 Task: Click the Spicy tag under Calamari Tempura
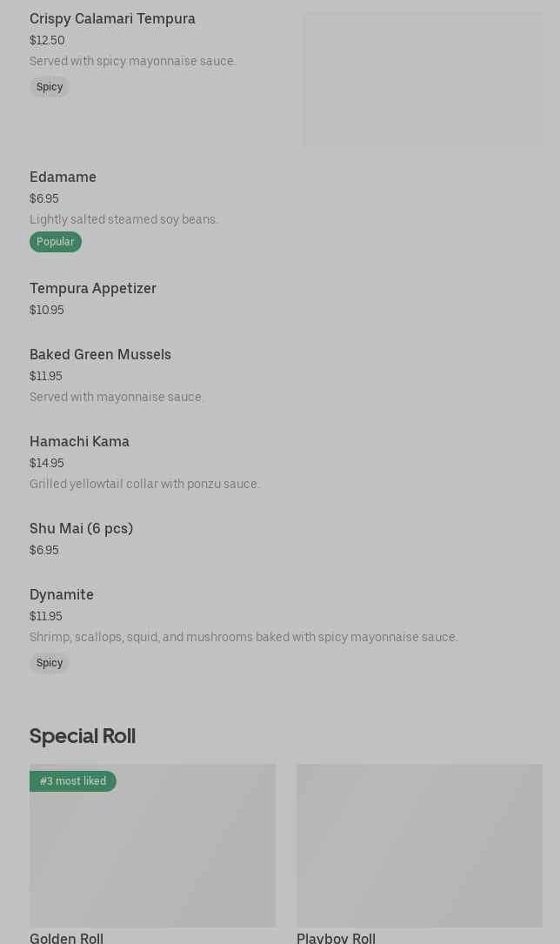point(50,87)
